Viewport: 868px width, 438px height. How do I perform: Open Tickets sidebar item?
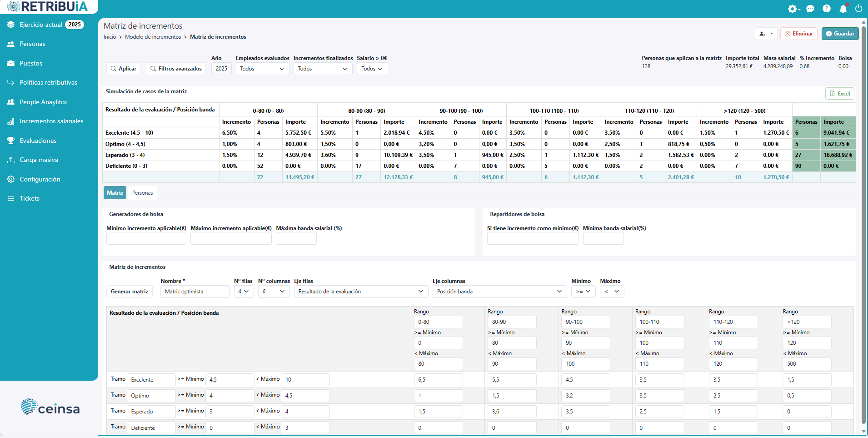[x=30, y=199]
